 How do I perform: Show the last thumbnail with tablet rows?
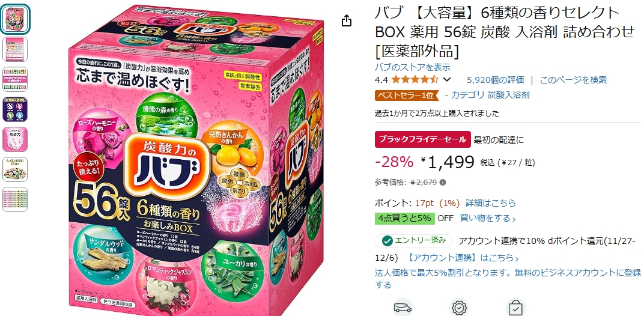coord(15,199)
